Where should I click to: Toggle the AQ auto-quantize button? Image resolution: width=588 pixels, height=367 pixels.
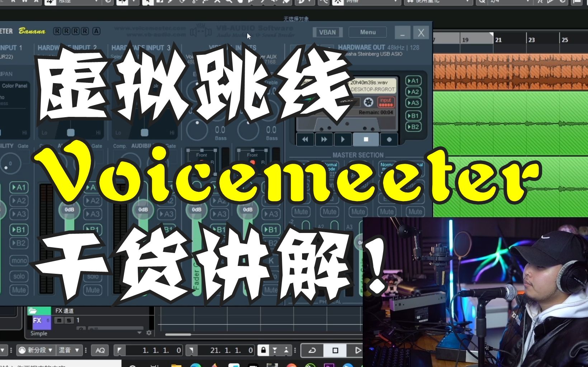click(100, 350)
